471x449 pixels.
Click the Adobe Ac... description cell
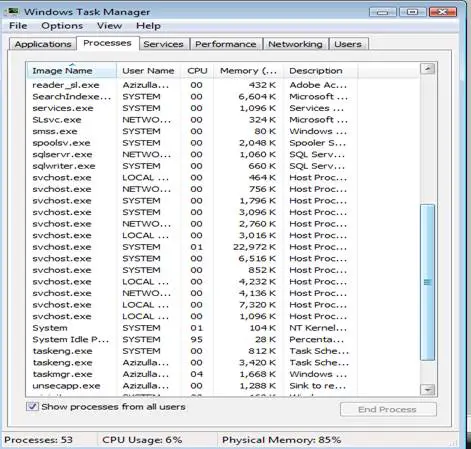[x=318, y=85]
